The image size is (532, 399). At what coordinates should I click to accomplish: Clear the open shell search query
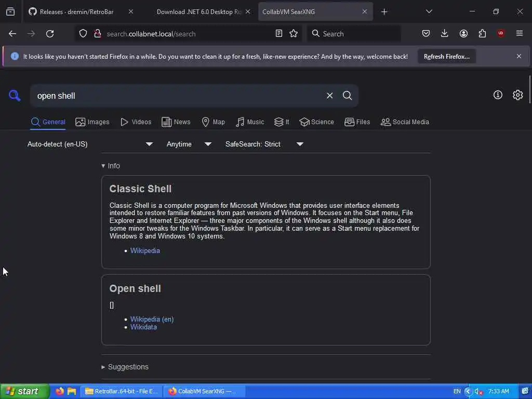[329, 96]
